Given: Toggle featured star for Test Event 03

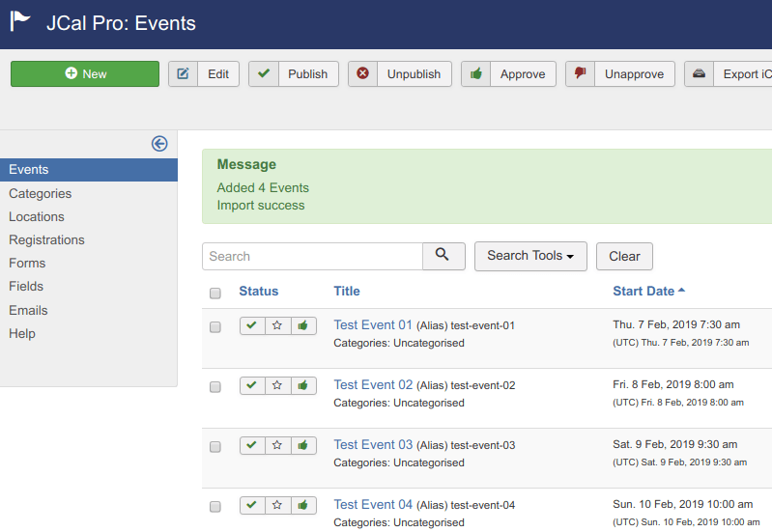Looking at the screenshot, I should coord(277,446).
